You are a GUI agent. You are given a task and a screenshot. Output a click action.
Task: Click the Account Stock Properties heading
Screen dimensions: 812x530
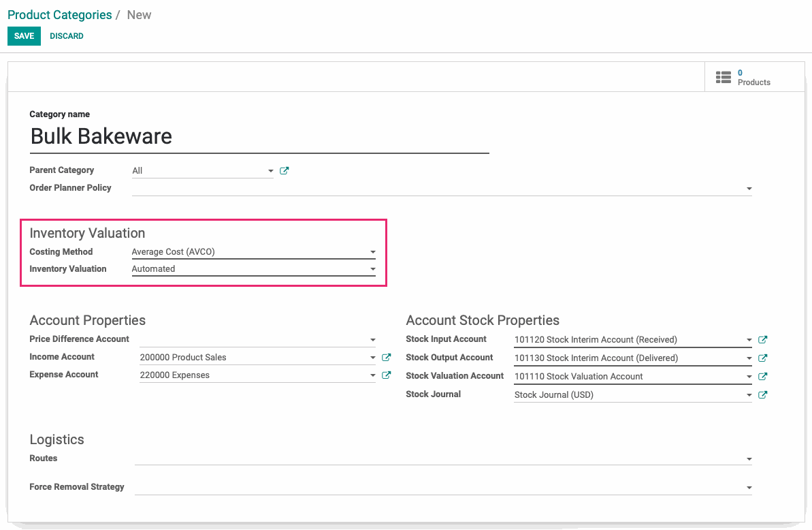[483, 320]
